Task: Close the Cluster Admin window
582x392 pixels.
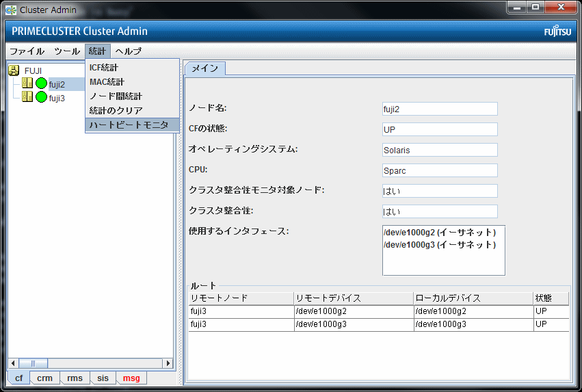Action: (561, 7)
